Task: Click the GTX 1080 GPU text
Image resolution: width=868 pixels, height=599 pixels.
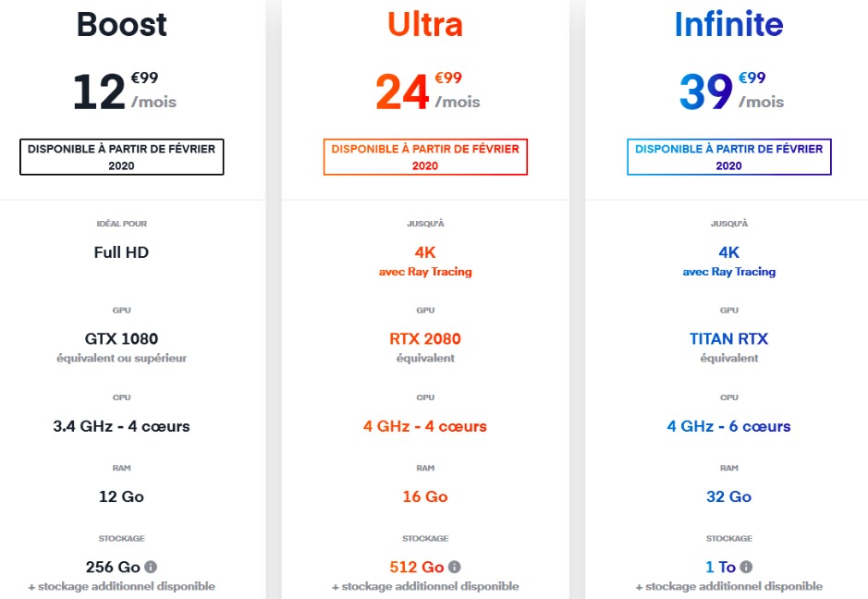Action: tap(121, 338)
